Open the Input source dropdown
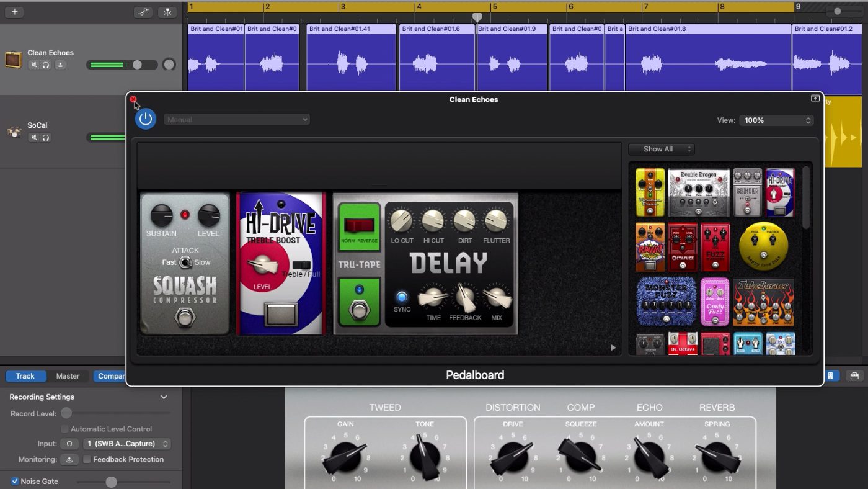 click(x=127, y=444)
